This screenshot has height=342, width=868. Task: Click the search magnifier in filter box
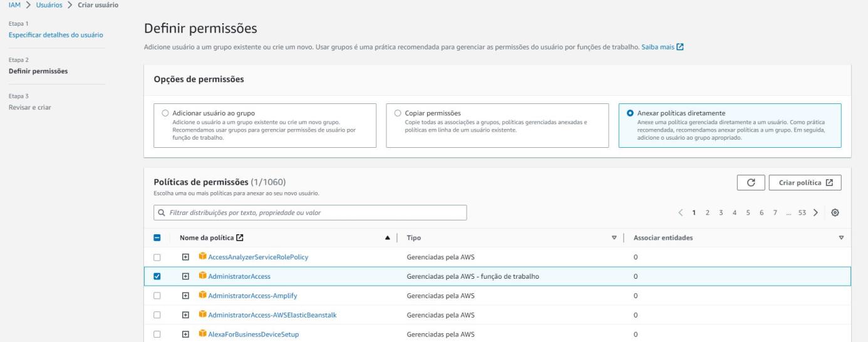(x=162, y=213)
